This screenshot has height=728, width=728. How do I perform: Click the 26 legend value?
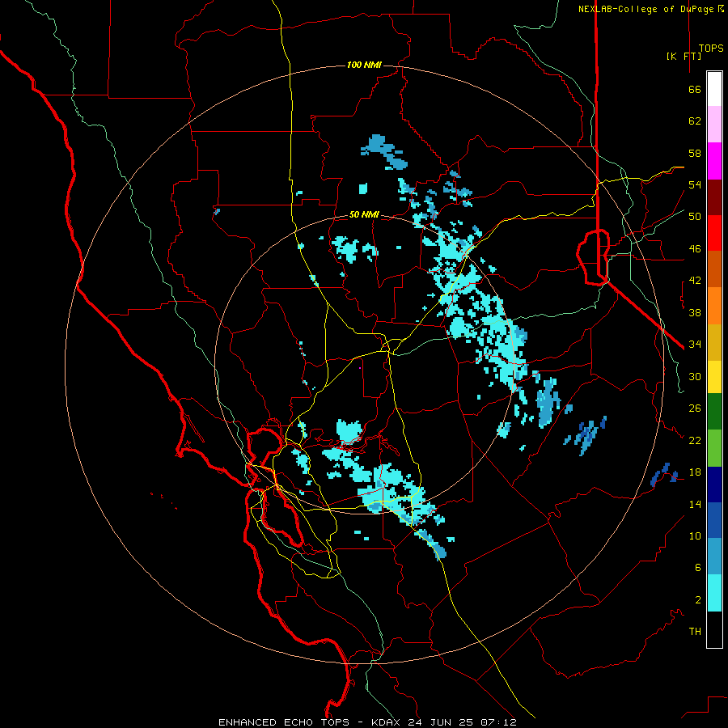click(695, 408)
